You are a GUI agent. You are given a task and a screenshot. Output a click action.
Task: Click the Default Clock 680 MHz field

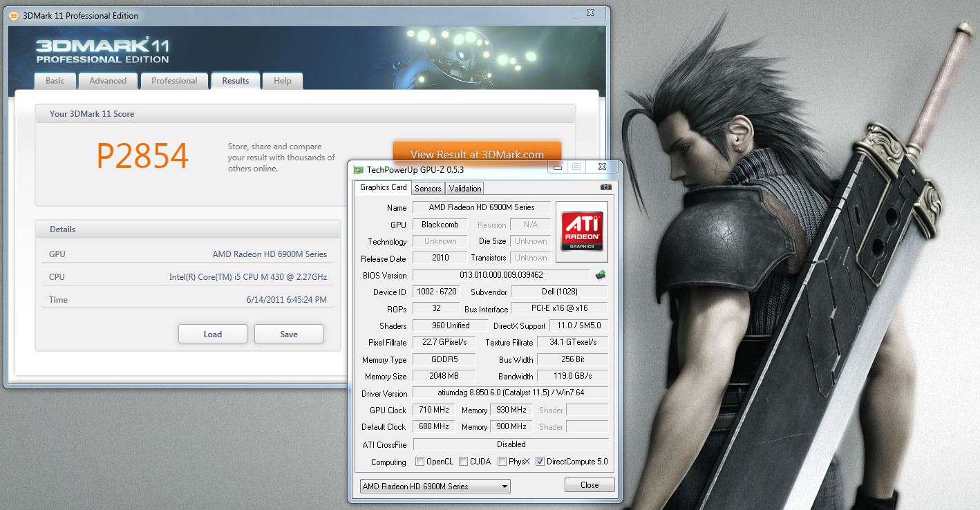pos(433,426)
